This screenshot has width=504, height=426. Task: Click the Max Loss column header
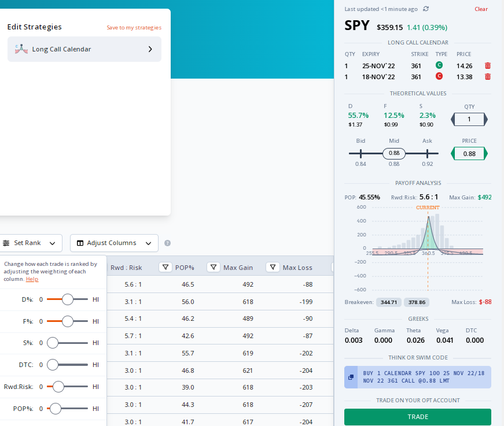(297, 268)
